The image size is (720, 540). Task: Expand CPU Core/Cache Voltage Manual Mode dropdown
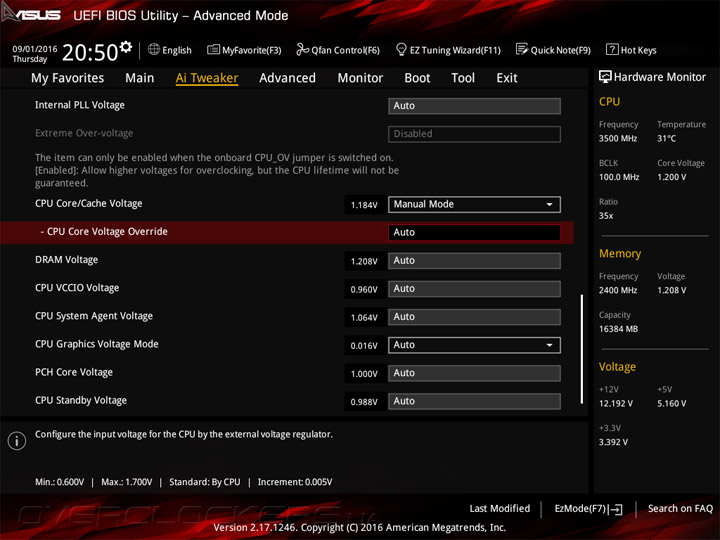pos(474,204)
